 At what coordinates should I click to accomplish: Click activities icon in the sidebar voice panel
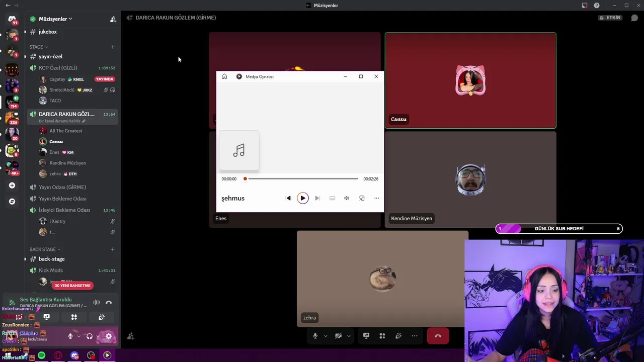coord(74,317)
